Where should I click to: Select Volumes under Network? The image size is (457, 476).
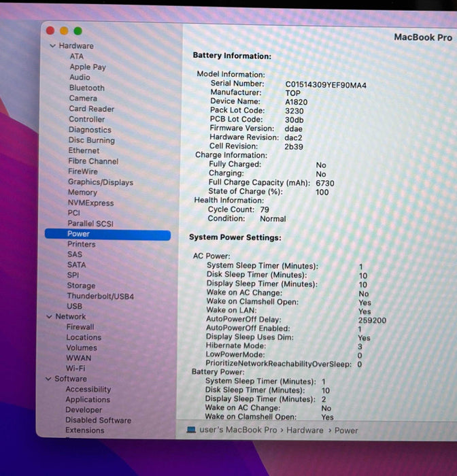click(82, 348)
